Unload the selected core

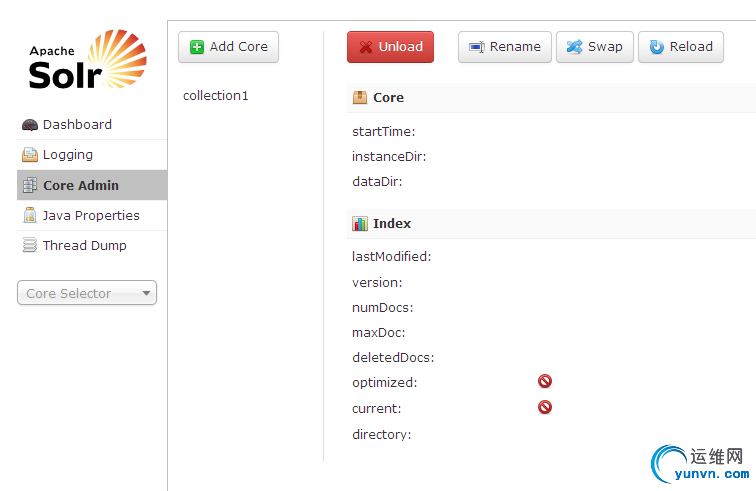point(391,47)
